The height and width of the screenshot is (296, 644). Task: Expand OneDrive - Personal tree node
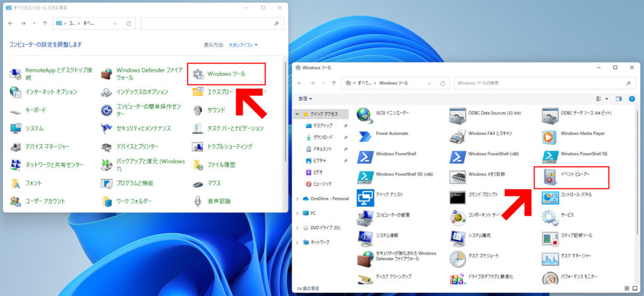click(297, 198)
